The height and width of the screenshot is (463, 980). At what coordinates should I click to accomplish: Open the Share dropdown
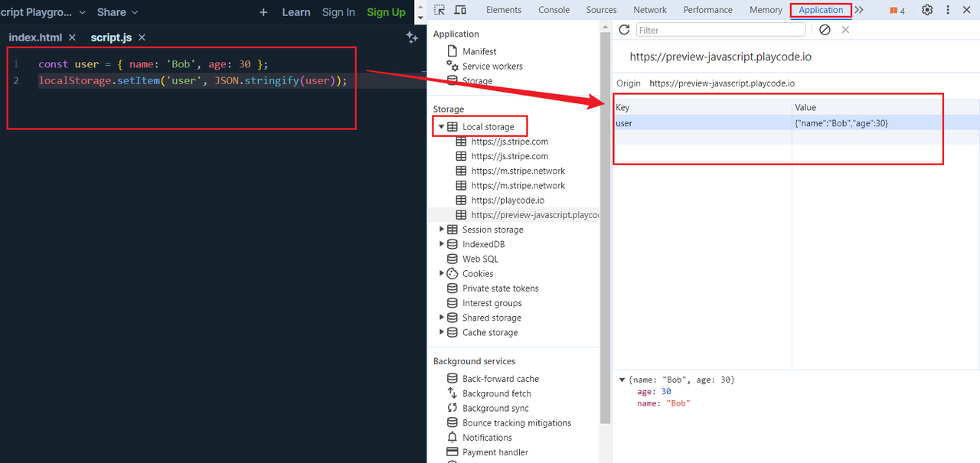(118, 12)
